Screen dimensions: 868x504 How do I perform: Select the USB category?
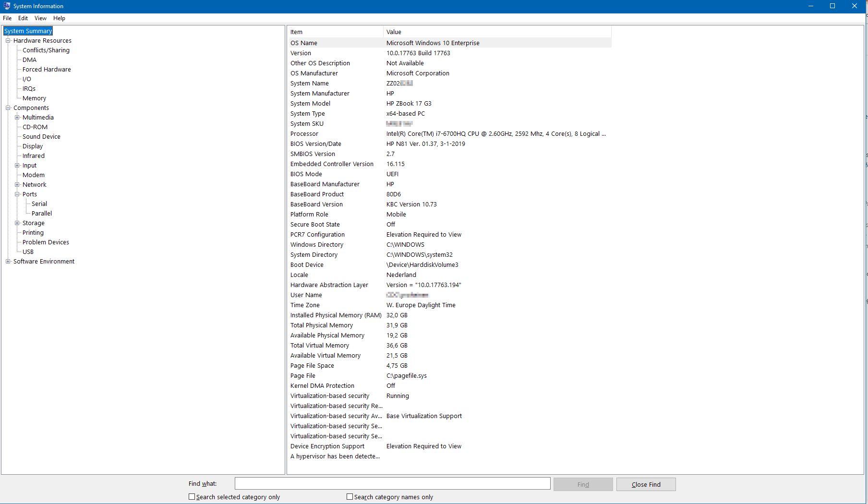28,252
